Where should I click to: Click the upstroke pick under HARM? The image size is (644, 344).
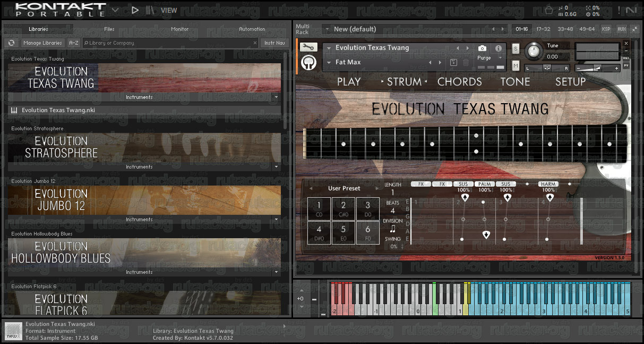549,197
